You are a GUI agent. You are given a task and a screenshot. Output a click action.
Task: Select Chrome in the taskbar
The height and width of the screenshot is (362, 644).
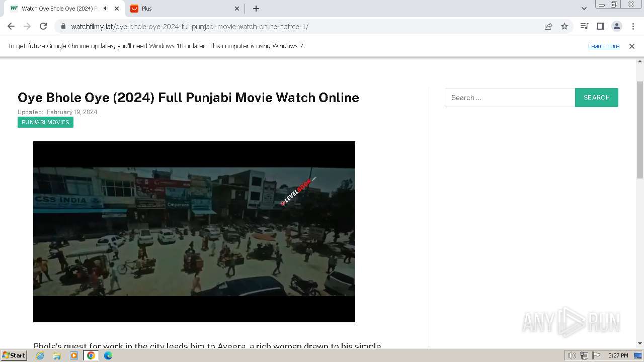91,355
